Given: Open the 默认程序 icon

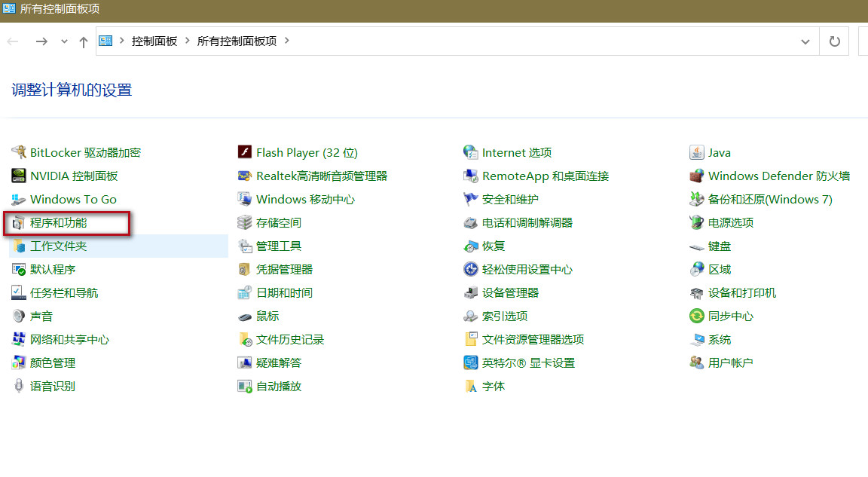Looking at the screenshot, I should 19,270.
